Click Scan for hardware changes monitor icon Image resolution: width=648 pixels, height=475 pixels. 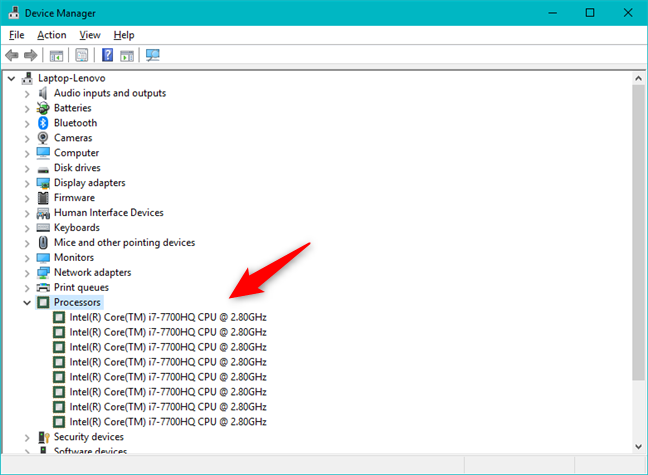pyautogui.click(x=153, y=55)
